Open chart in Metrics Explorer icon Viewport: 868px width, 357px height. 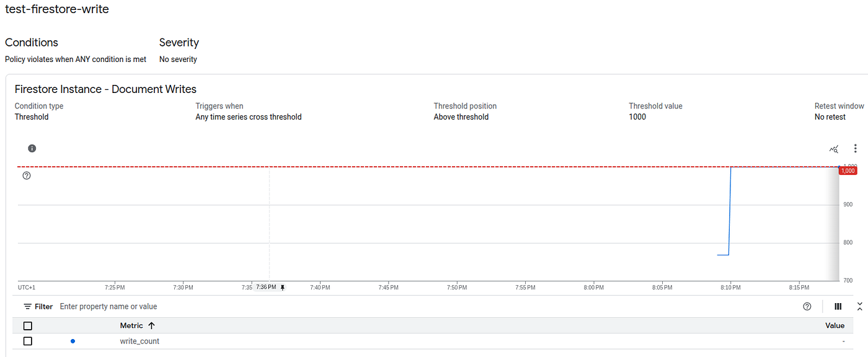pyautogui.click(x=835, y=149)
